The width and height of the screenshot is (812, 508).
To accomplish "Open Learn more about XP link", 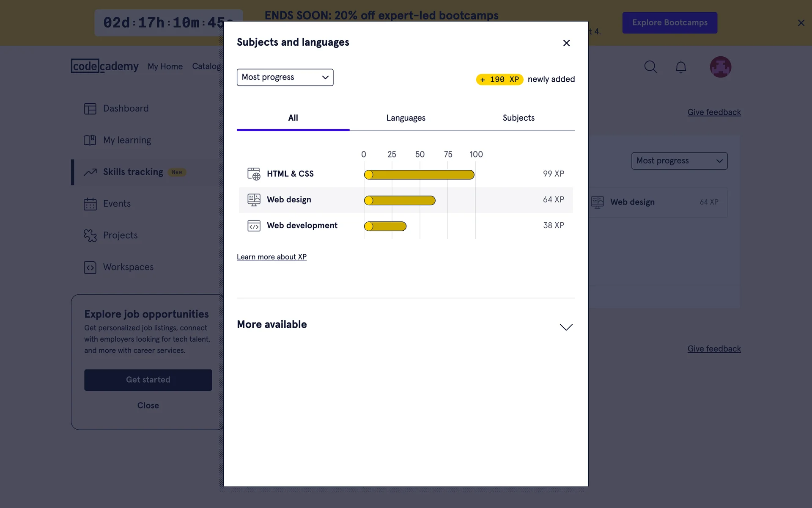I will pyautogui.click(x=272, y=257).
